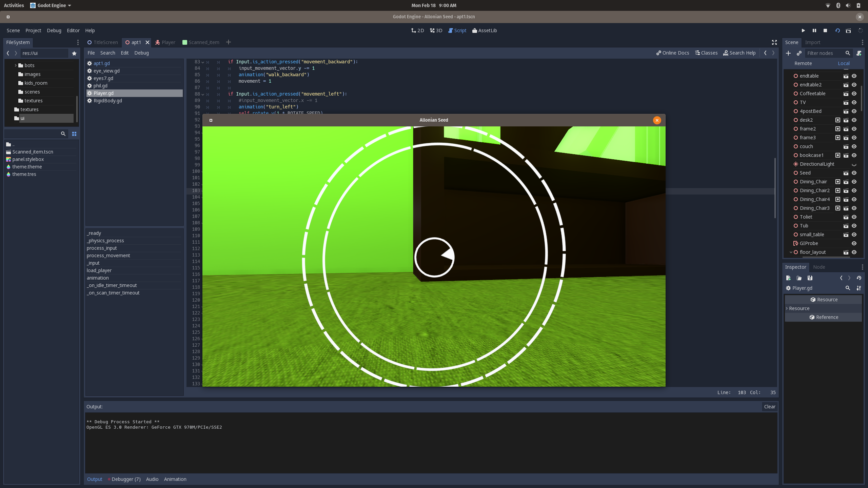This screenshot has height=488, width=868.
Task: Hide the GIProbe node
Action: pyautogui.click(x=854, y=243)
